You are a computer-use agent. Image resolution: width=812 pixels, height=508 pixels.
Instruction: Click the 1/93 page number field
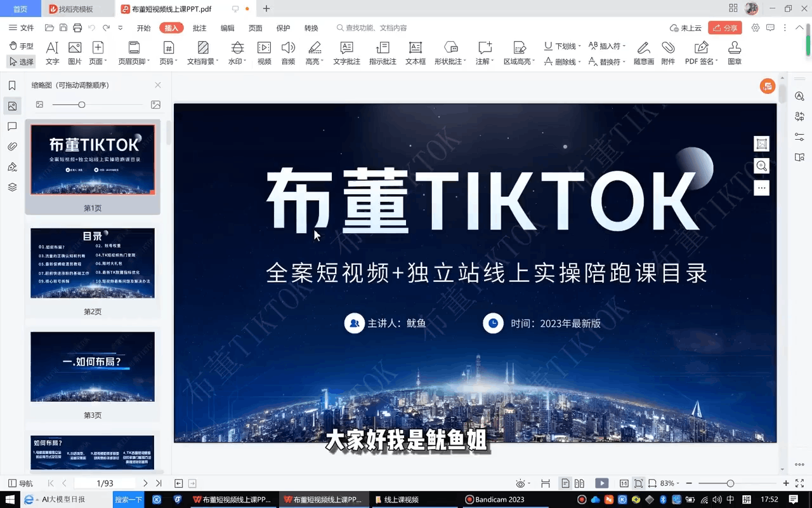tap(105, 483)
